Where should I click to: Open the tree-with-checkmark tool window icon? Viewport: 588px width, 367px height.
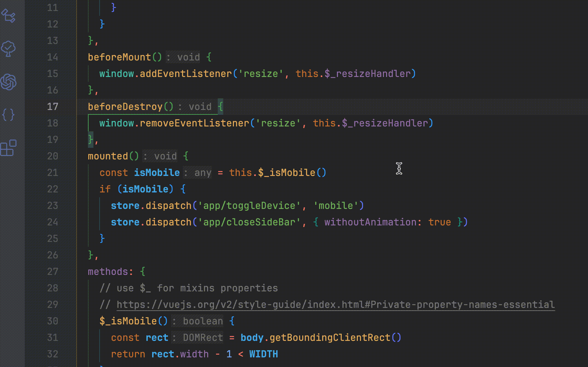click(x=9, y=49)
